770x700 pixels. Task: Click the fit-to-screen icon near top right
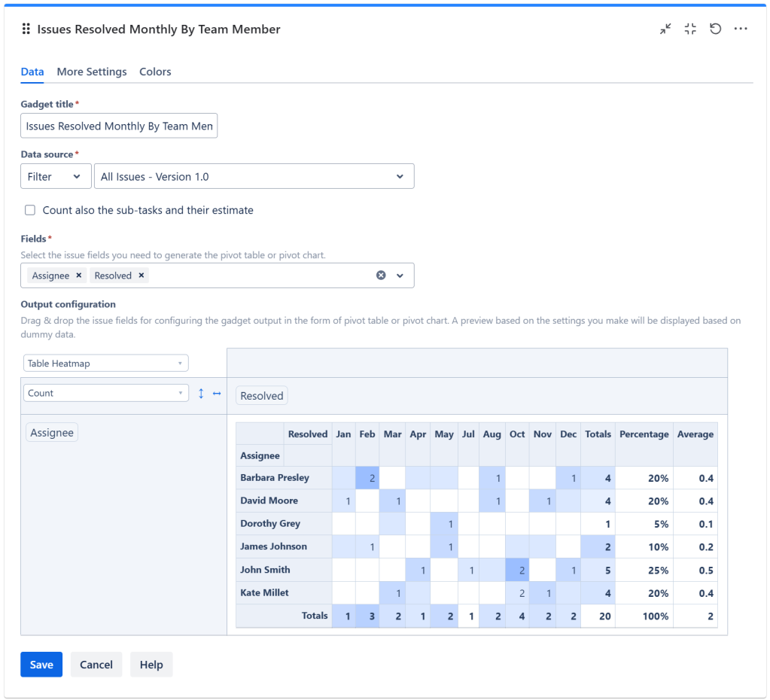click(689, 29)
